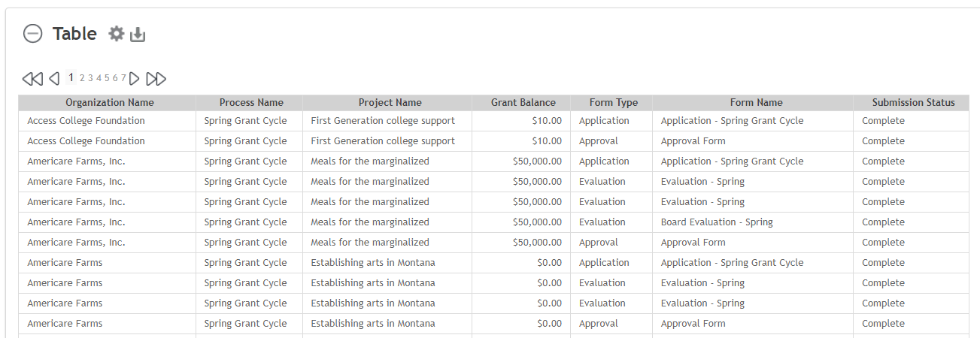Screen dimensions: 980x338
Task: Go to previous page arrow icon
Action: (54, 78)
